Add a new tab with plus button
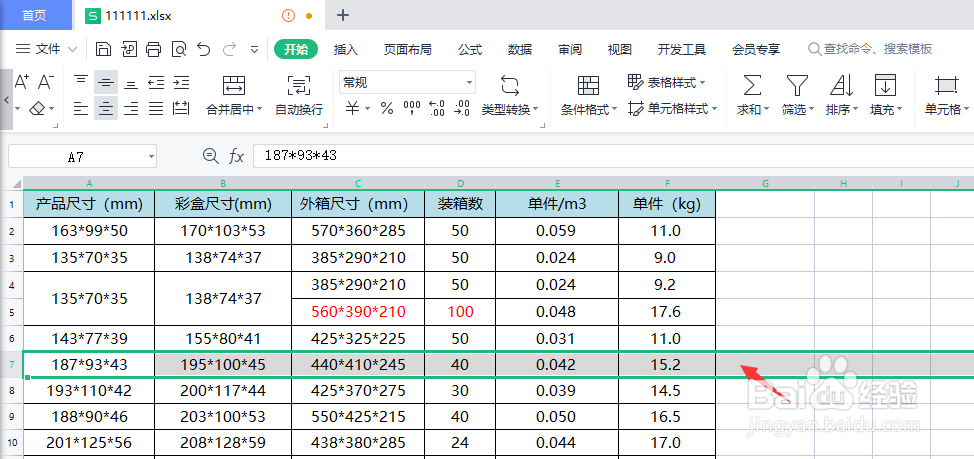Viewport: 974px width, 459px height. point(342,15)
